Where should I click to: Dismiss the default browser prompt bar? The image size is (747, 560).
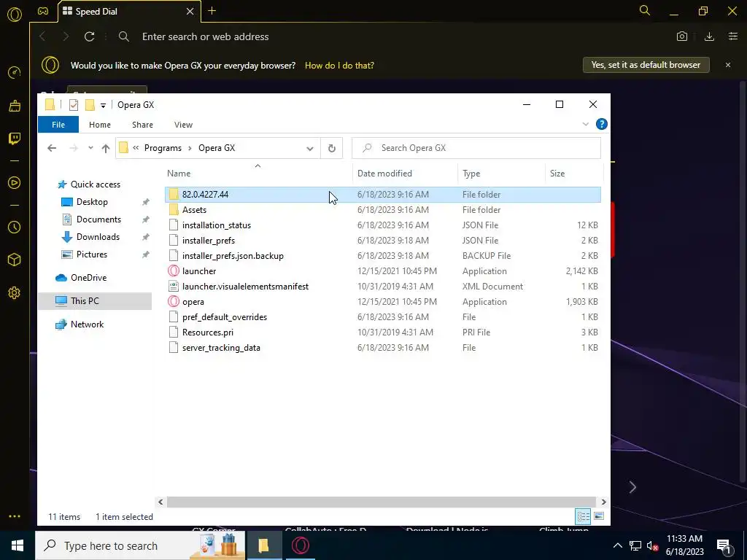tap(728, 65)
